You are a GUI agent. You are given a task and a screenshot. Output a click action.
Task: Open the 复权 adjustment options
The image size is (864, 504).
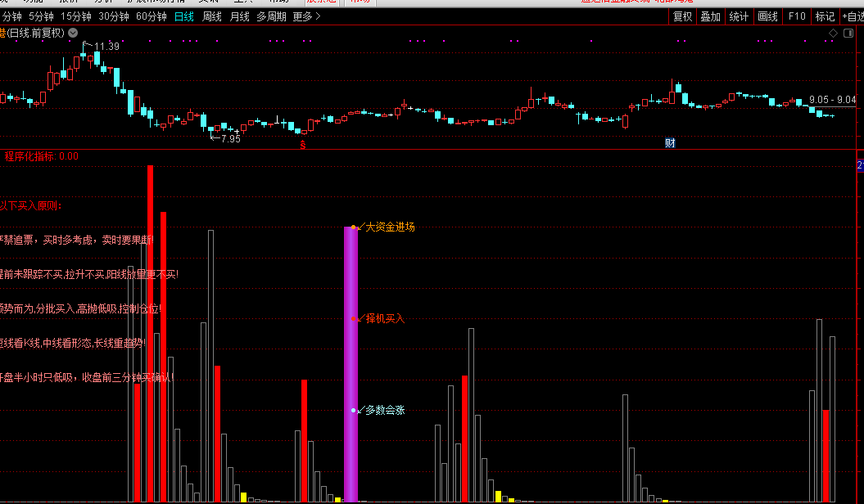682,16
